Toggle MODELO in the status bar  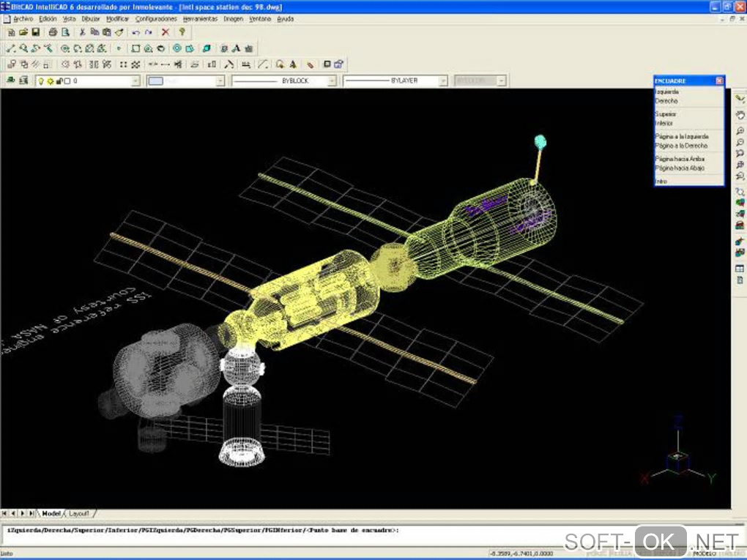(x=704, y=554)
